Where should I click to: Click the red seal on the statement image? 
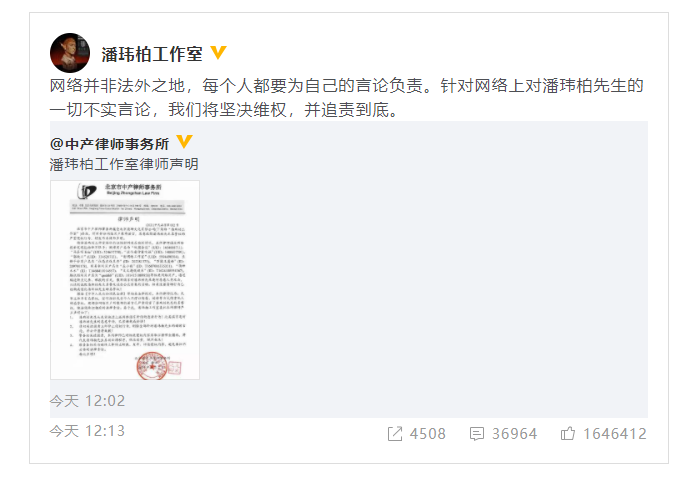pyautogui.click(x=152, y=366)
